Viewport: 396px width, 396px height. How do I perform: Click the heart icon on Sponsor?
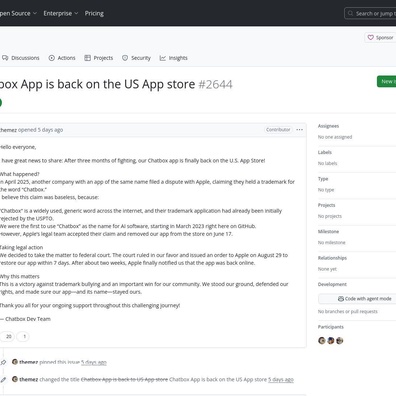(370, 37)
